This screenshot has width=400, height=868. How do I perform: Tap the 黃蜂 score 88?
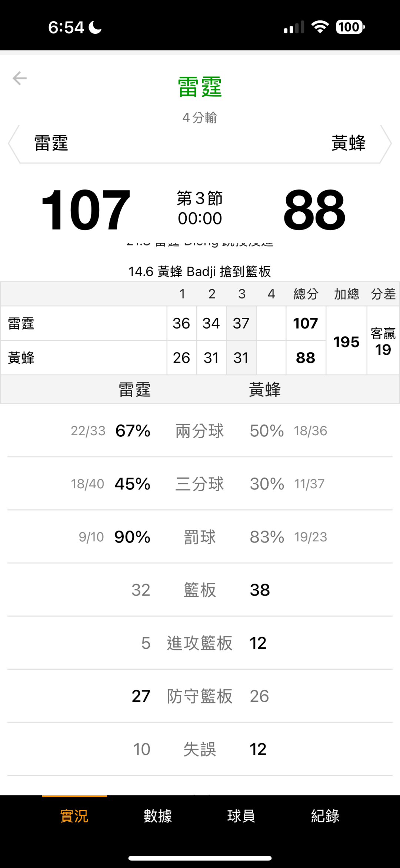(314, 209)
